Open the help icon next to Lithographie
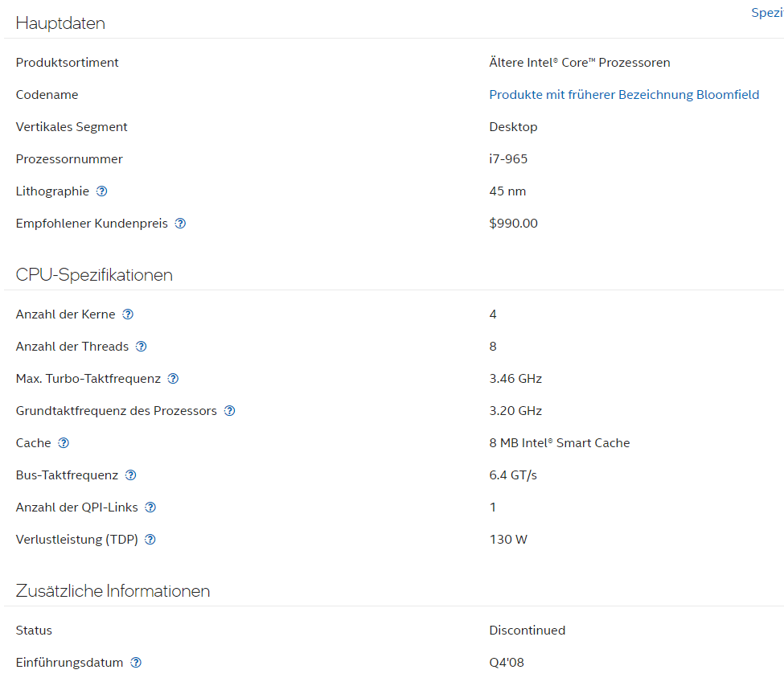 click(101, 191)
